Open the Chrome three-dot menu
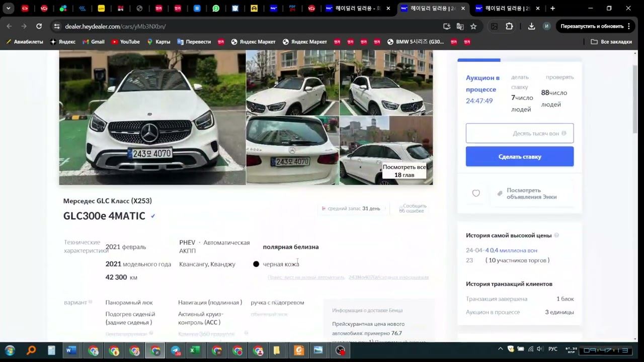This screenshot has width=644, height=362. [x=628, y=26]
